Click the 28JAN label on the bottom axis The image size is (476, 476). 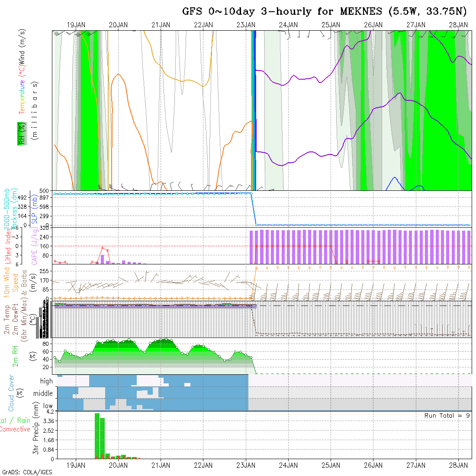tap(458, 465)
